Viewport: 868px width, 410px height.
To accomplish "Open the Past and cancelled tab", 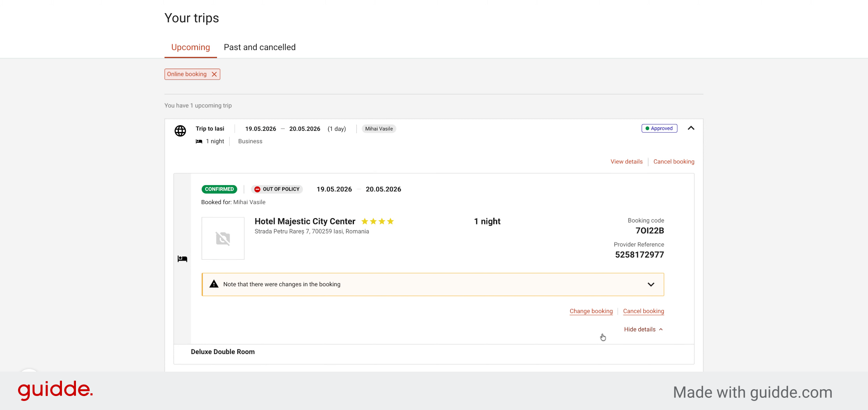I will point(259,47).
